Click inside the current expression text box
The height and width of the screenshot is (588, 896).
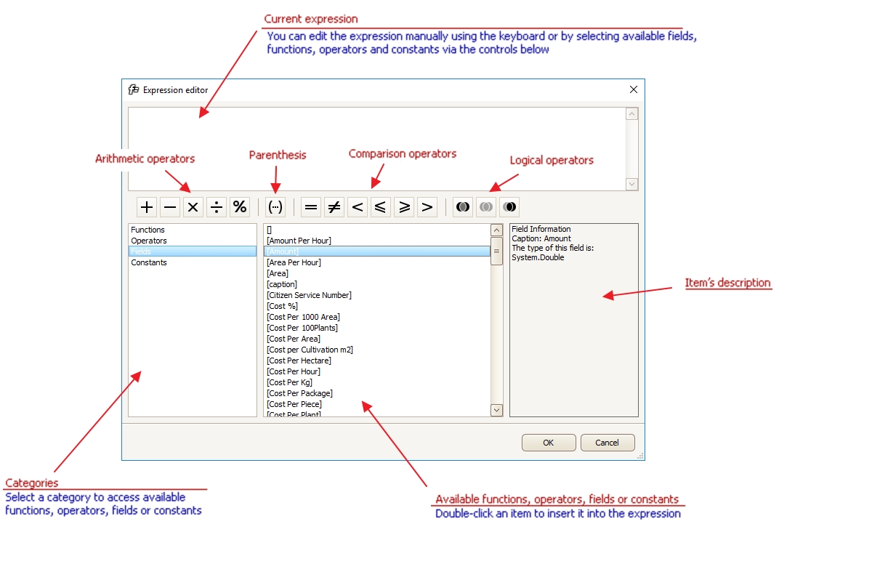tap(376, 149)
